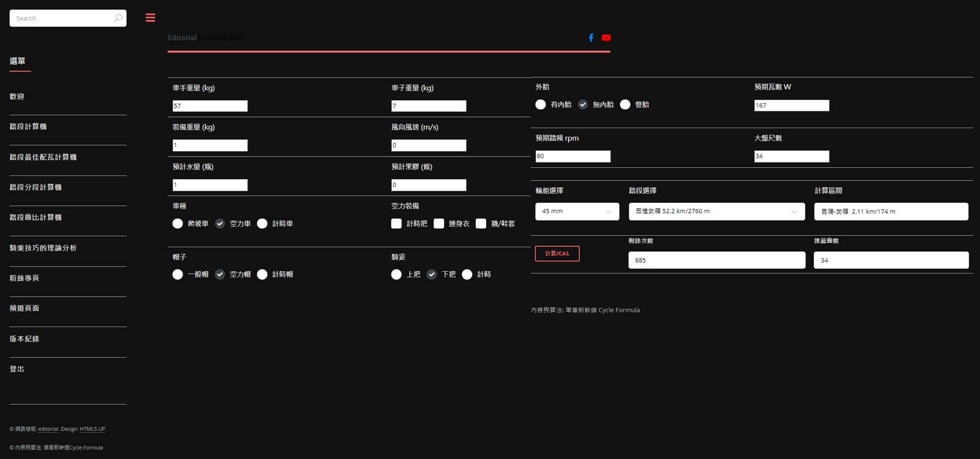The width and height of the screenshot is (980, 459).
Task: Open 路段計算機 from the sidebar menu
Action: coord(28,126)
